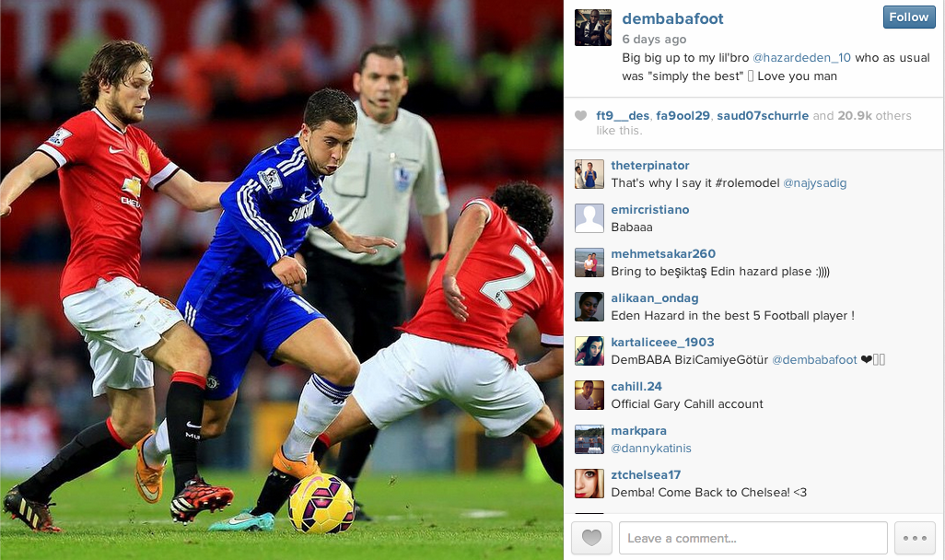Open the @hazardeden_10 mention link
The image size is (945, 560).
tap(801, 58)
